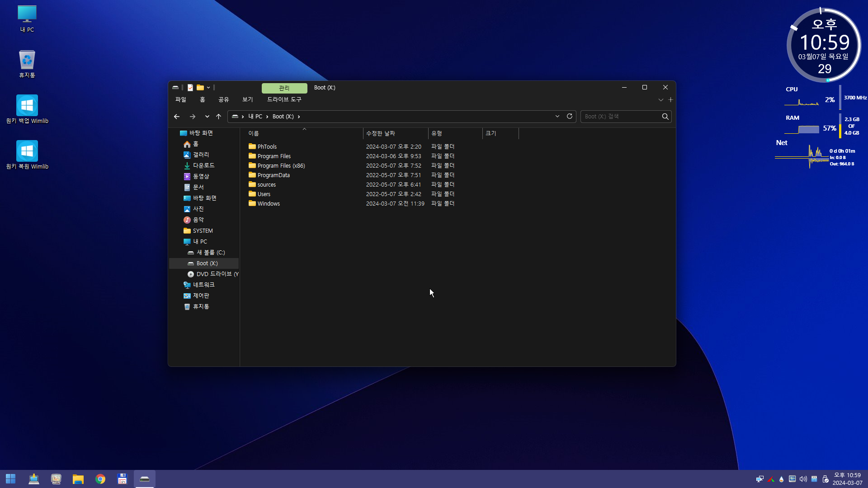Select the Program Files folder
This screenshot has width=868, height=488.
[270, 156]
